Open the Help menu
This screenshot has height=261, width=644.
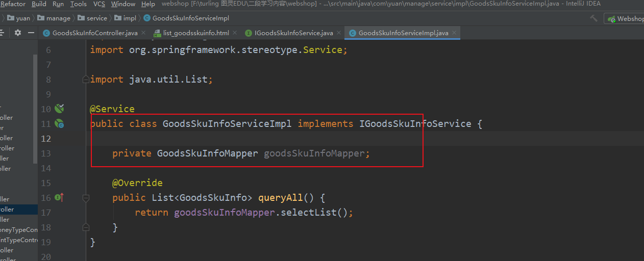(148, 4)
